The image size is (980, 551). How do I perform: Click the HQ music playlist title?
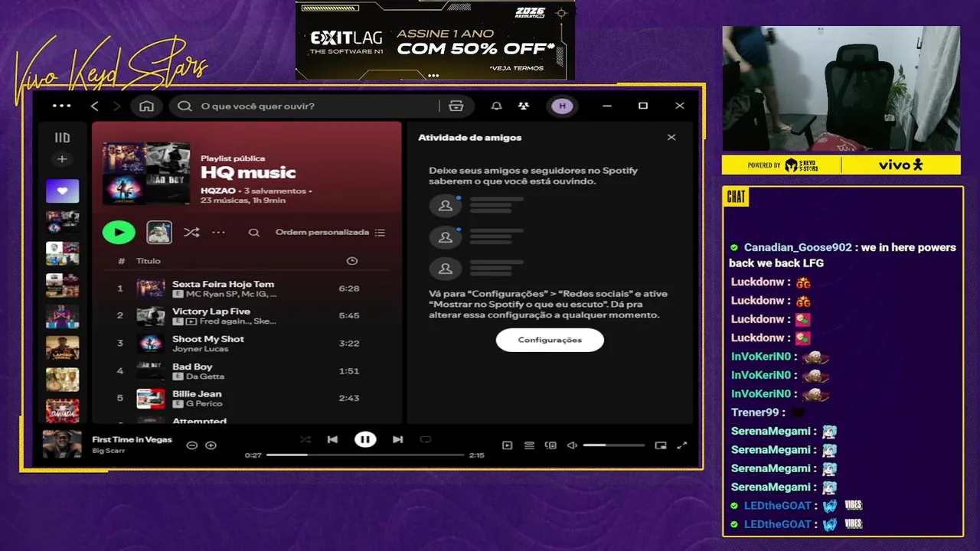tap(248, 173)
